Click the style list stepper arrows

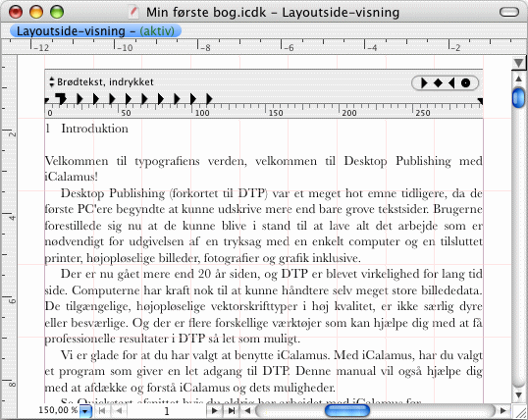coord(51,81)
